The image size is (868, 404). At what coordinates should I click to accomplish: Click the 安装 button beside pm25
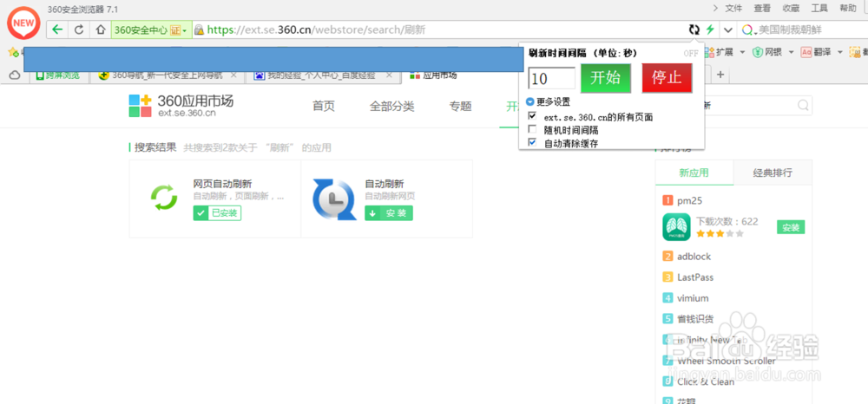pyautogui.click(x=791, y=227)
